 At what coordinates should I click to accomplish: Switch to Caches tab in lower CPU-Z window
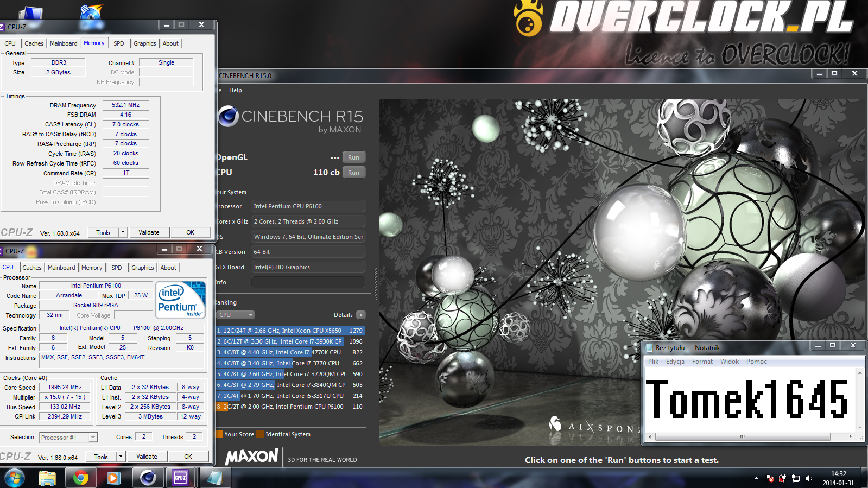pyautogui.click(x=32, y=268)
